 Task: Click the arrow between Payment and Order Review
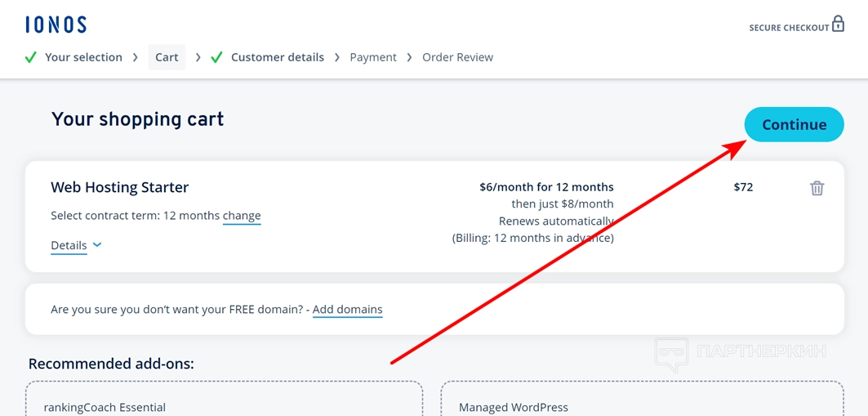[409, 57]
